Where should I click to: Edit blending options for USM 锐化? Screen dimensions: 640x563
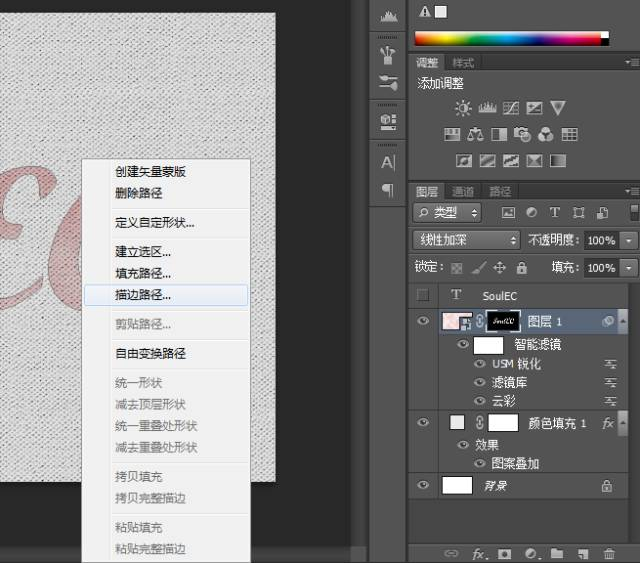click(x=610, y=364)
